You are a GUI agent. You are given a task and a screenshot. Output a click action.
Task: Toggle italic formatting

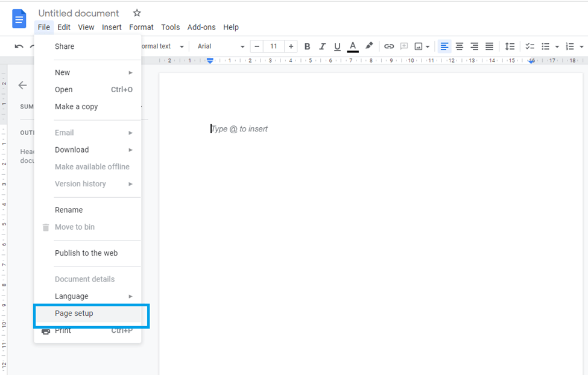322,46
